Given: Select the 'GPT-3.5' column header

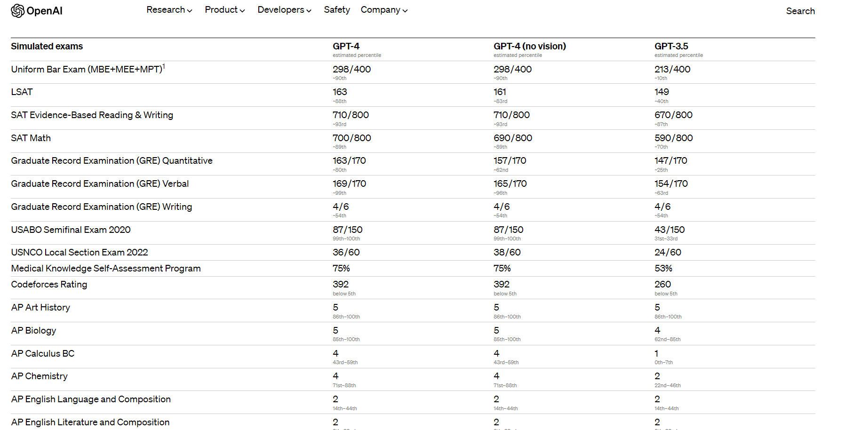Looking at the screenshot, I should pyautogui.click(x=671, y=46).
